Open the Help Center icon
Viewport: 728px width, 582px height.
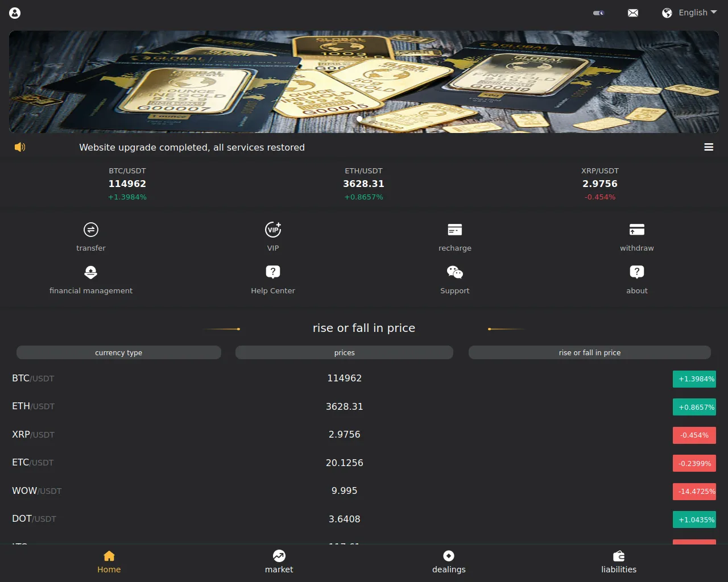(273, 272)
